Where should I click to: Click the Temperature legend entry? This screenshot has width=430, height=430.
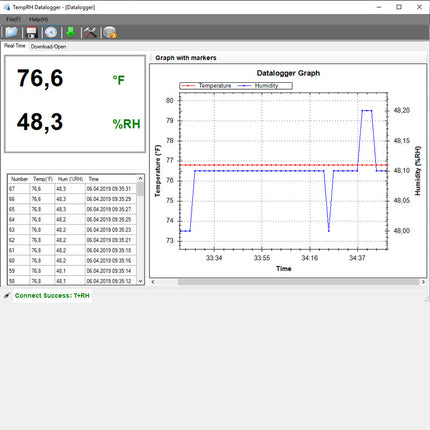(207, 86)
